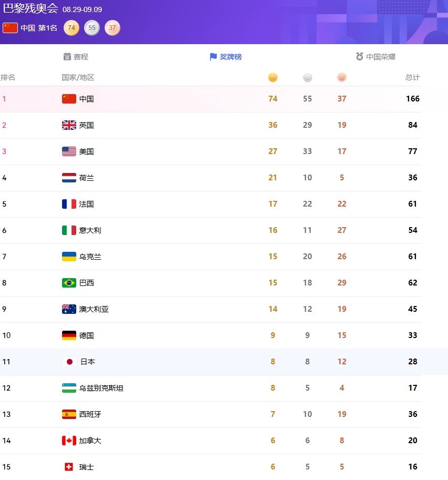448x480 pixels.
Task: Click the bronze 37 badge in banner
Action: pos(113,28)
